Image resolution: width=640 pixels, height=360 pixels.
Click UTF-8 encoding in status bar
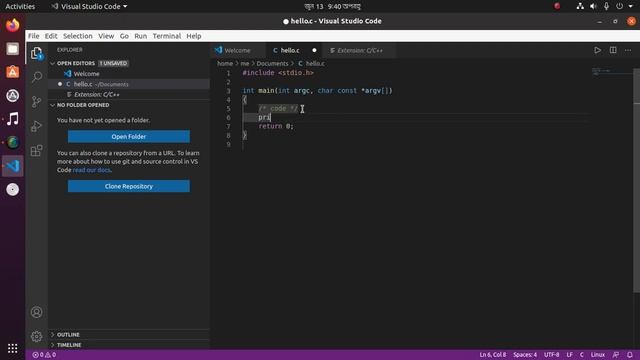551,355
